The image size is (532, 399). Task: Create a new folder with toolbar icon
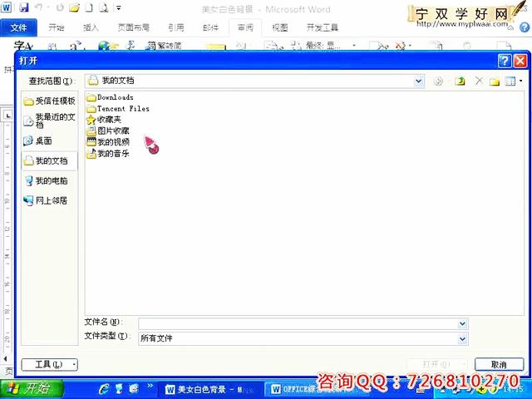[495, 81]
